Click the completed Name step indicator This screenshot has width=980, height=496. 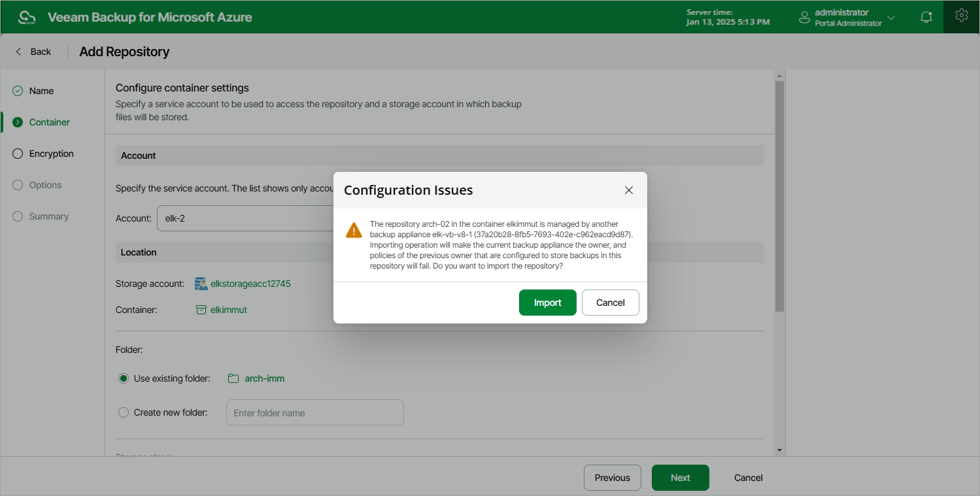click(17, 90)
